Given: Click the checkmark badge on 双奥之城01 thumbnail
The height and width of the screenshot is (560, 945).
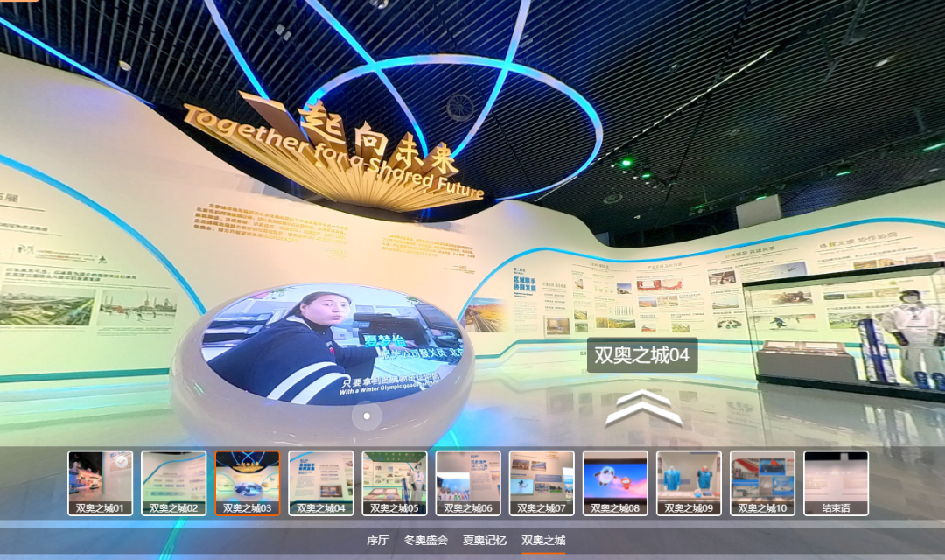Looking at the screenshot, I should point(121,462).
